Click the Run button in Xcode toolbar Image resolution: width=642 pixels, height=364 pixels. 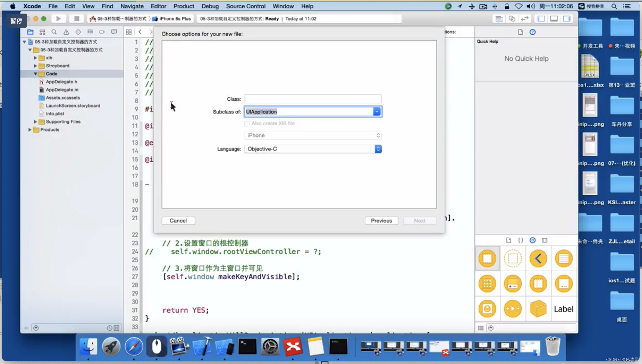pos(58,18)
